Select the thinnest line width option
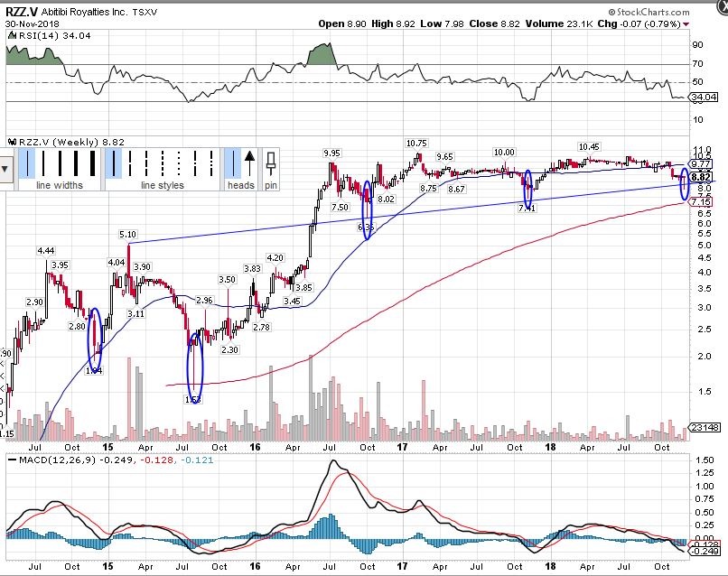The width and height of the screenshot is (728, 576). click(27, 163)
